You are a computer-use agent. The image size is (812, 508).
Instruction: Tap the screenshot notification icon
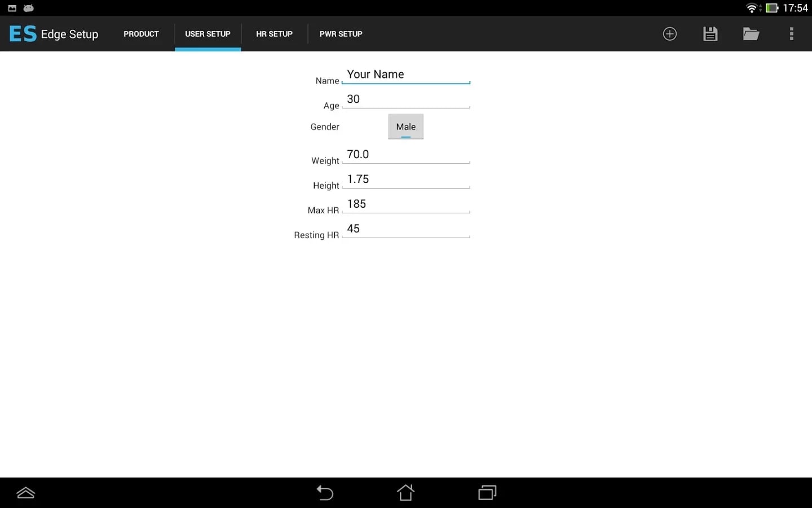[12, 8]
